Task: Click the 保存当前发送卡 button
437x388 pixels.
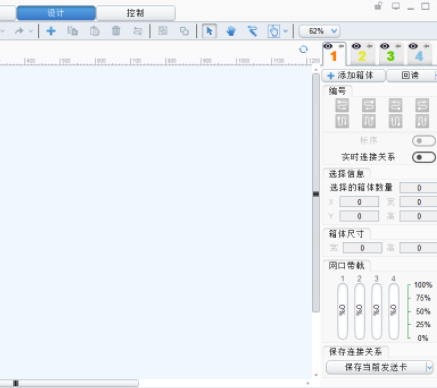Action: (x=376, y=368)
